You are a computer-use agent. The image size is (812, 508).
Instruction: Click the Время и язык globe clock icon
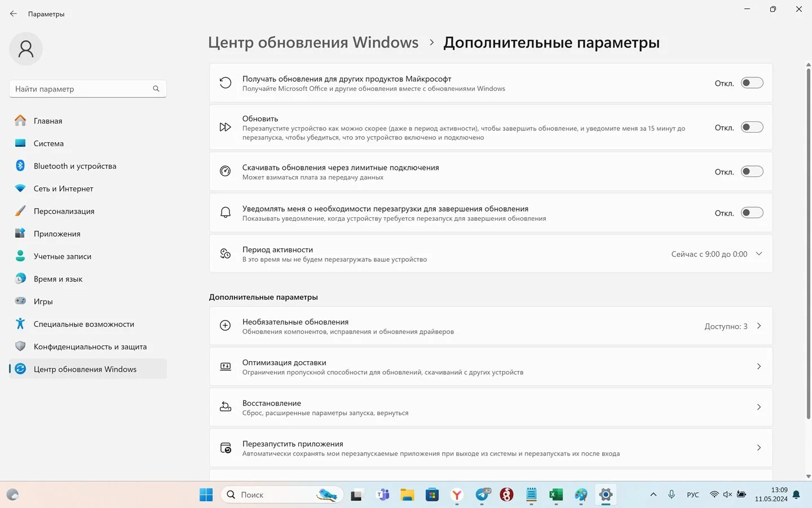20,278
